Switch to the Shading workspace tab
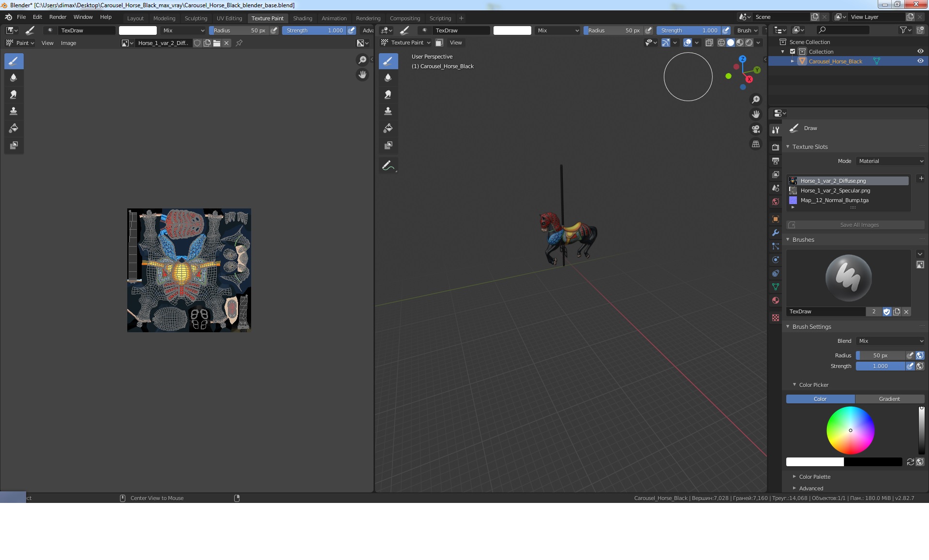Screen dimensions: 929x560 (x=302, y=18)
